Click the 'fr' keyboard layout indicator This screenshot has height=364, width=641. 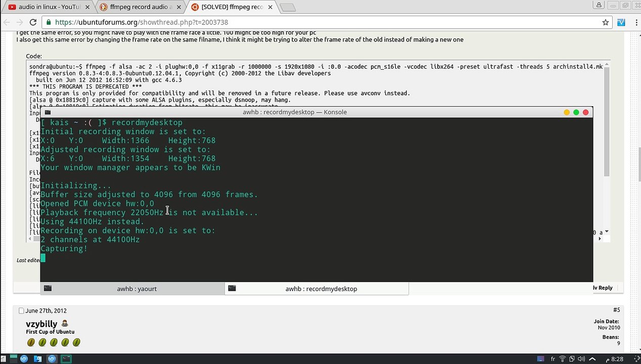pos(553,359)
